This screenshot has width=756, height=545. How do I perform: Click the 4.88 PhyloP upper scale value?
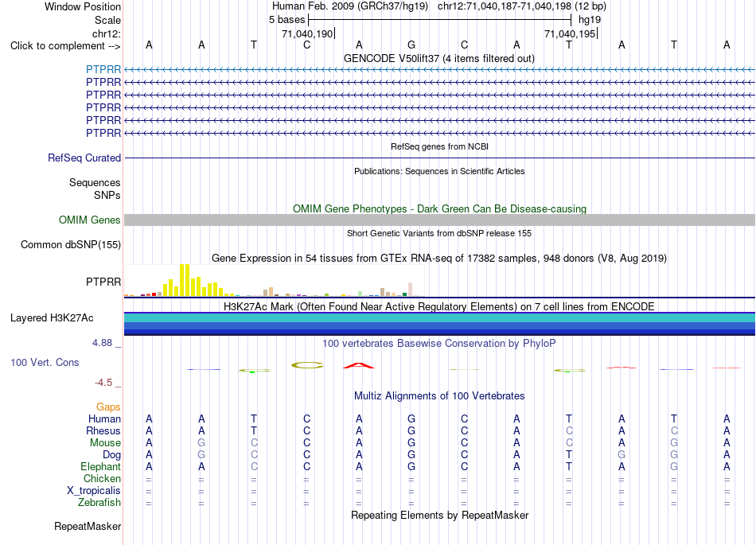tap(102, 343)
